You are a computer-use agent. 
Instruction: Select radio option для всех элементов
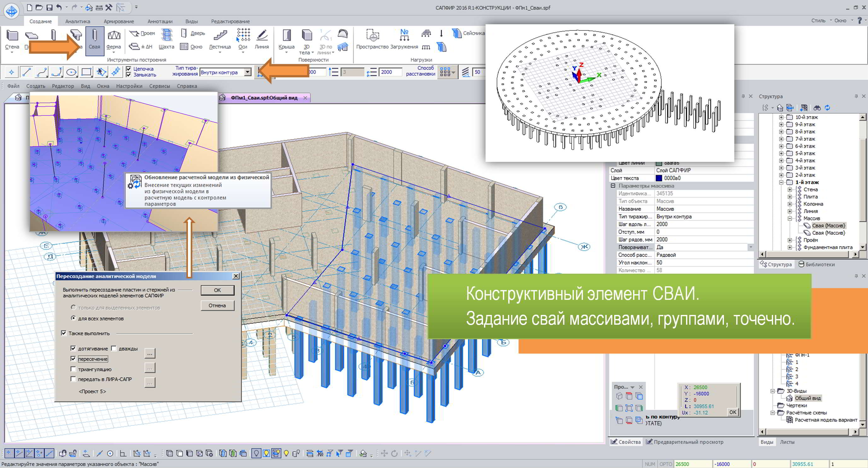73,318
